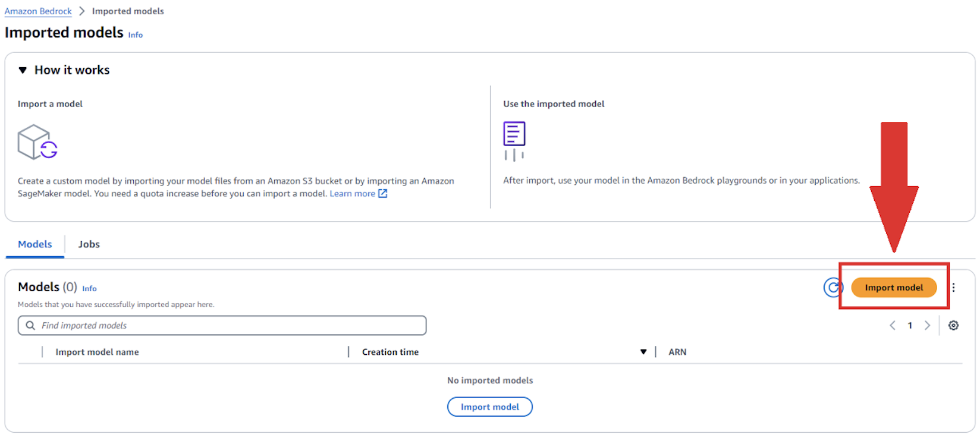Click the refresh models icon
This screenshot has height=438, width=980.
[x=833, y=288]
